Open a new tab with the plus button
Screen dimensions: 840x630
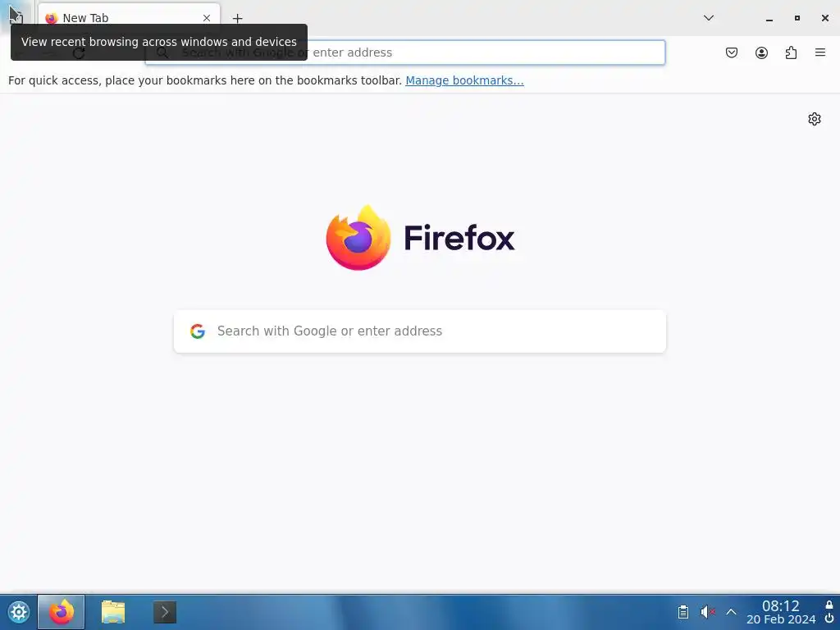pos(237,18)
